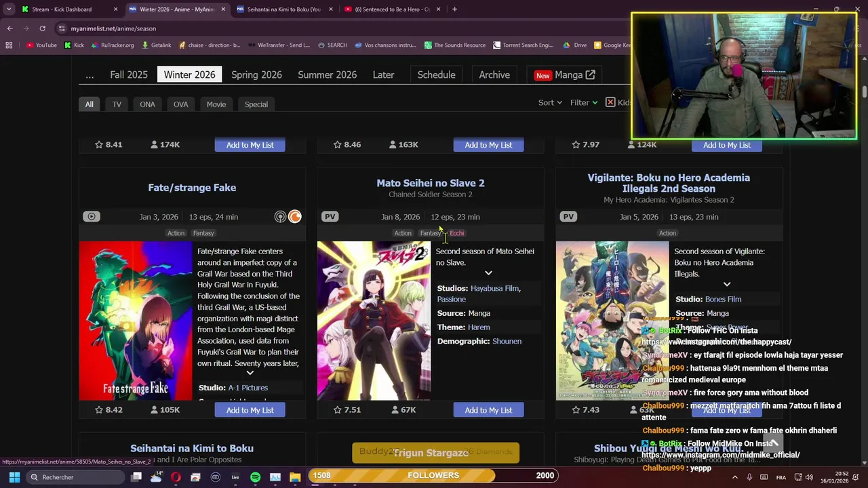Play the Fate/strange Fake video icon

pos(92,217)
